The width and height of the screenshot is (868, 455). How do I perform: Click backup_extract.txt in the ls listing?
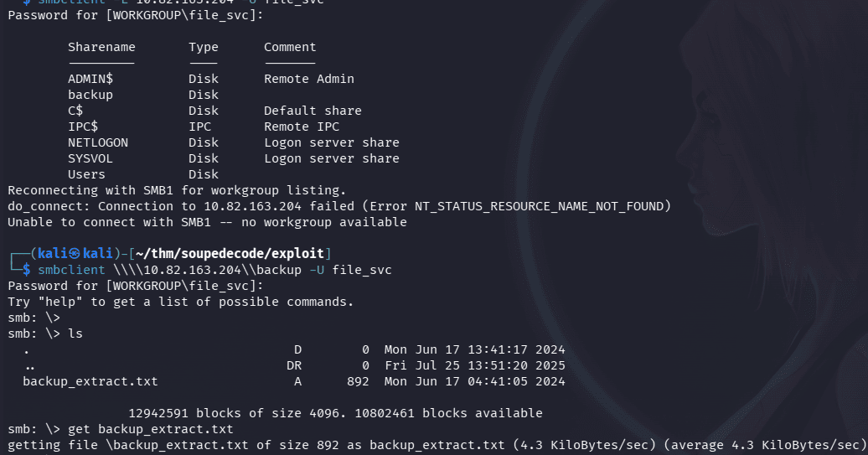coord(90,381)
